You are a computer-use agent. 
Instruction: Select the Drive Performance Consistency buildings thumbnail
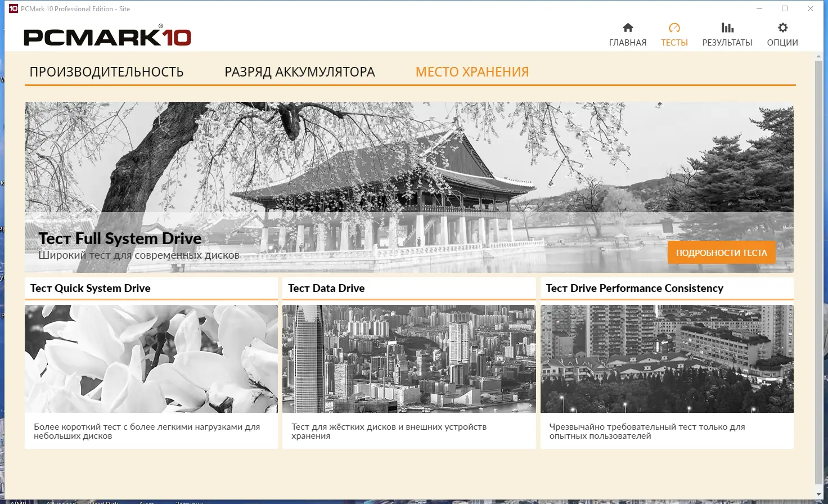tap(667, 359)
